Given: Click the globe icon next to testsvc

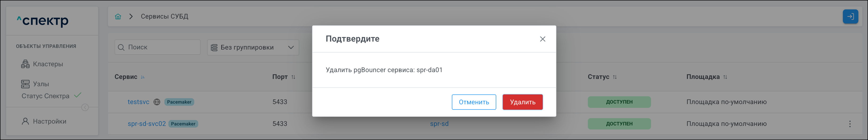Looking at the screenshot, I should point(157,102).
